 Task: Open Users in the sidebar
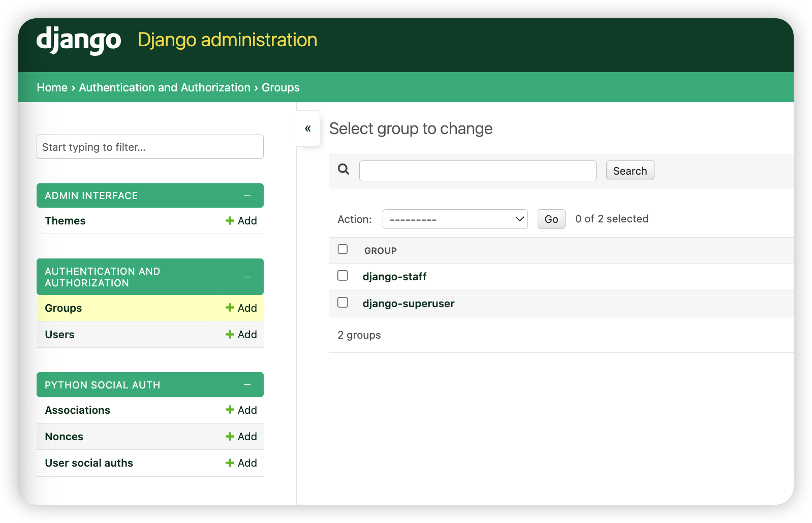point(59,335)
